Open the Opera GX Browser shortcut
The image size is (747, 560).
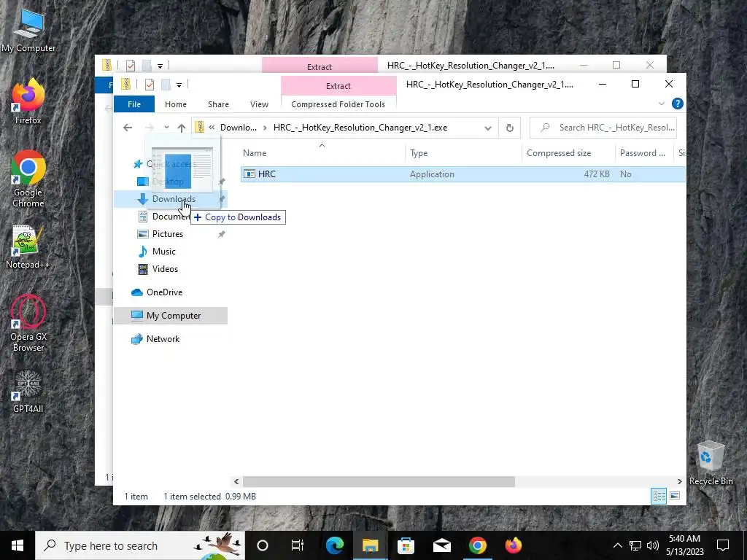[28, 323]
